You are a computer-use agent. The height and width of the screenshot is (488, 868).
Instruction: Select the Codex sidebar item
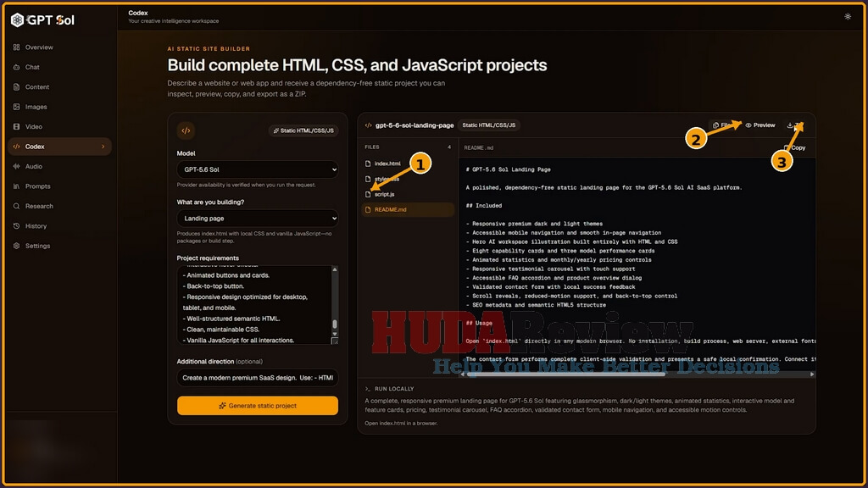pyautogui.click(x=58, y=147)
